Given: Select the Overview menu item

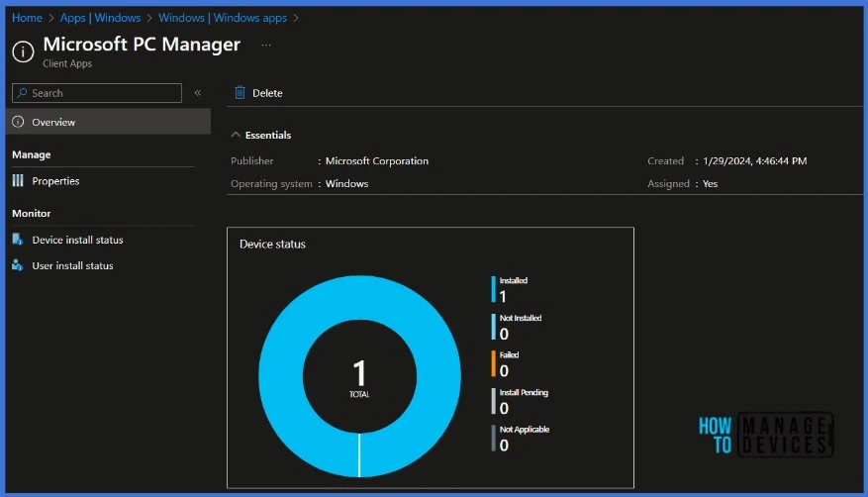Looking at the screenshot, I should click(109, 122).
